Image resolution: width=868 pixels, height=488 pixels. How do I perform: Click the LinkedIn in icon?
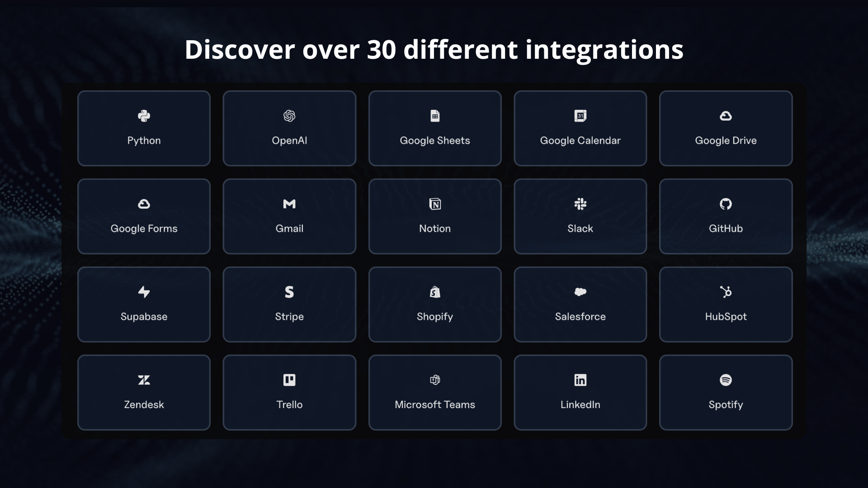click(580, 380)
